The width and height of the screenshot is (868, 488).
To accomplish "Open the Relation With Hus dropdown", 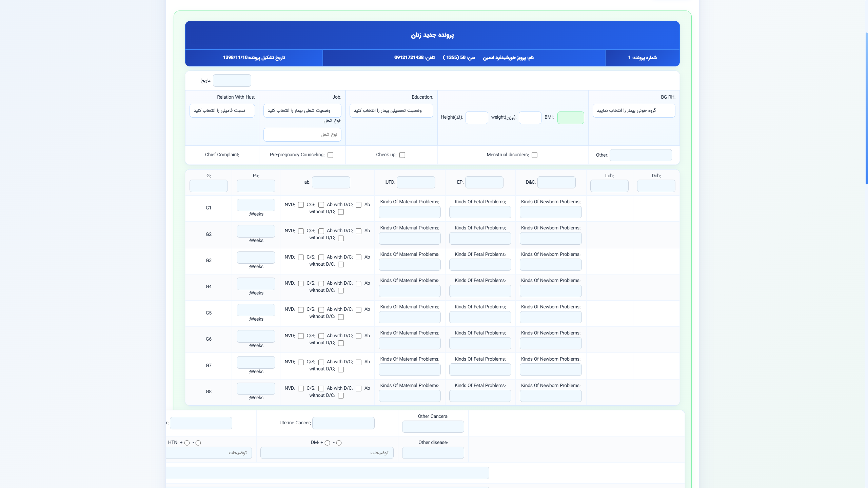I will click(x=222, y=110).
